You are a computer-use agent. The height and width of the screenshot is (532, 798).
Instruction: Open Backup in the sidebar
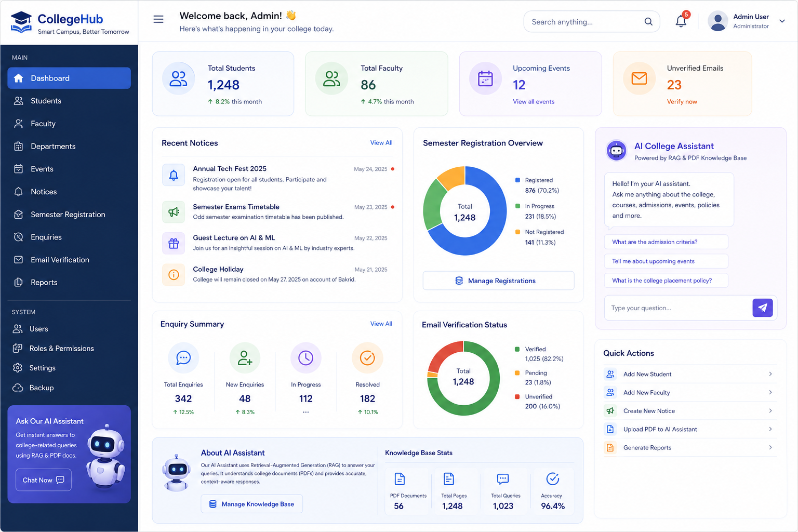[69, 388]
